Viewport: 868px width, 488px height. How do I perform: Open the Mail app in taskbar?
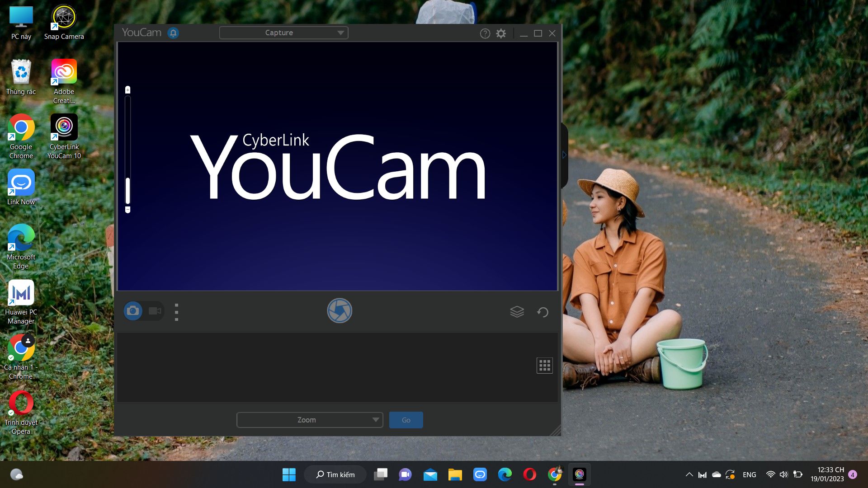430,474
